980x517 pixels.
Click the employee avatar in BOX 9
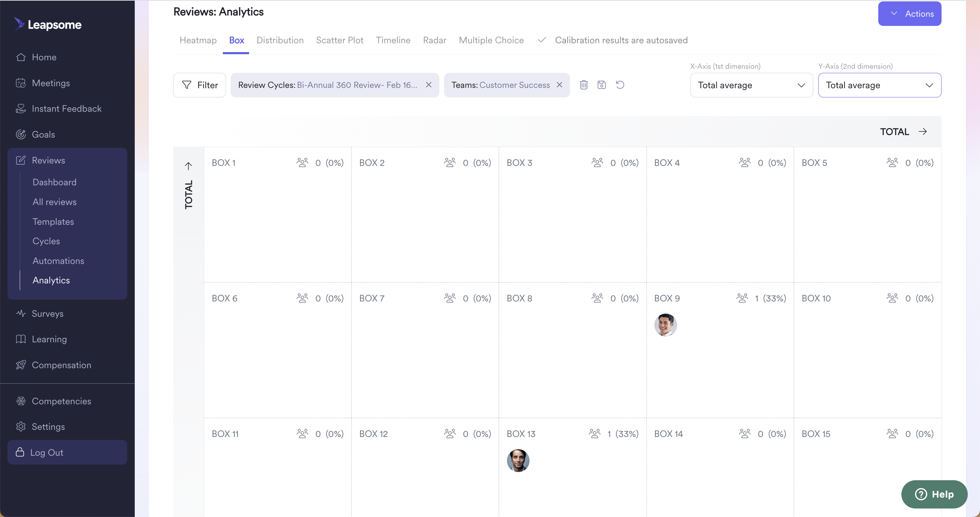[665, 325]
